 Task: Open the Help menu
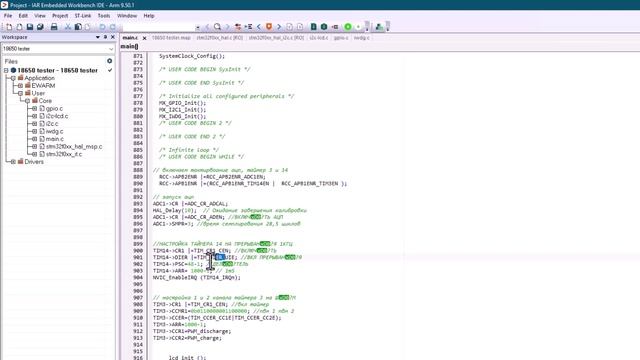[x=149, y=16]
